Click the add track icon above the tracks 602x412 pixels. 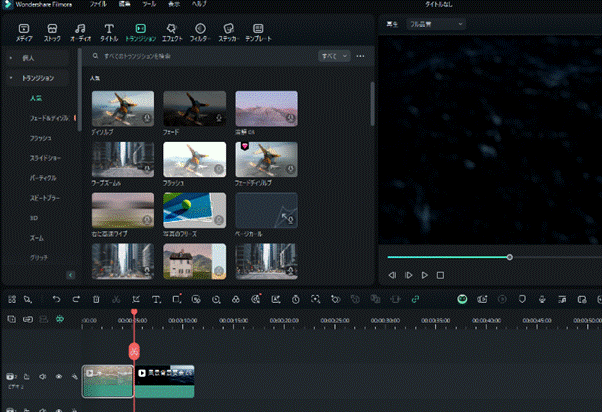pyautogui.click(x=12, y=319)
